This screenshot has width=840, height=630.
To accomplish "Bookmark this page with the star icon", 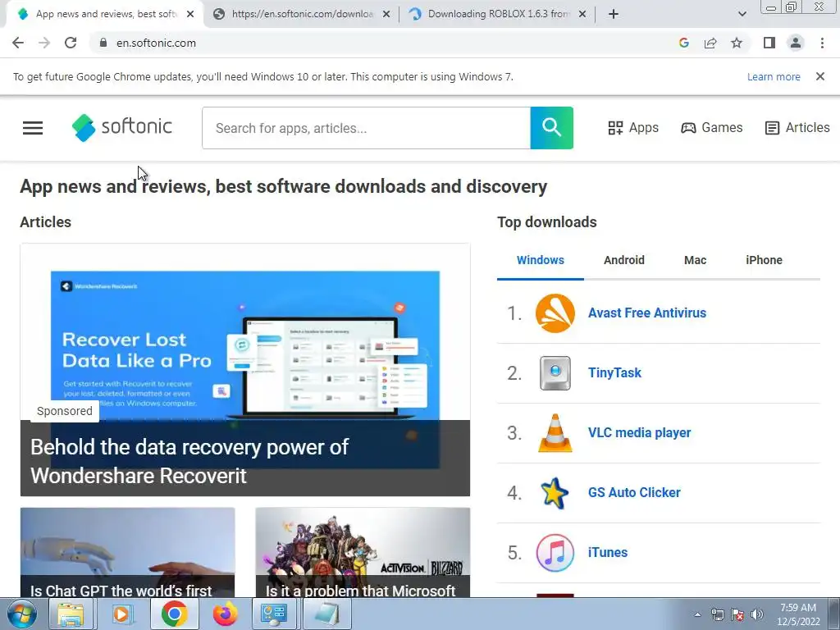I will [737, 43].
